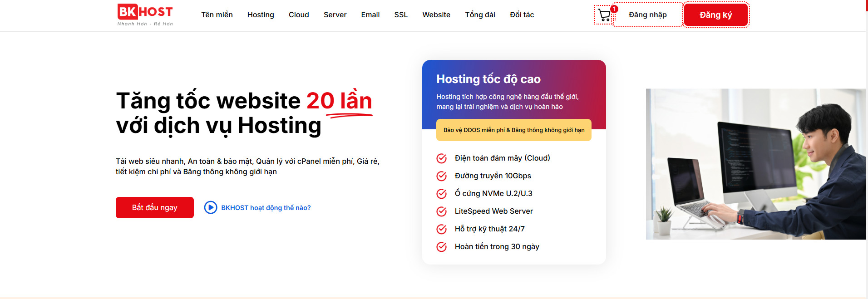The image size is (868, 299).
Task: Click checkmark icon beside Điện toán đám mây
Action: click(441, 158)
